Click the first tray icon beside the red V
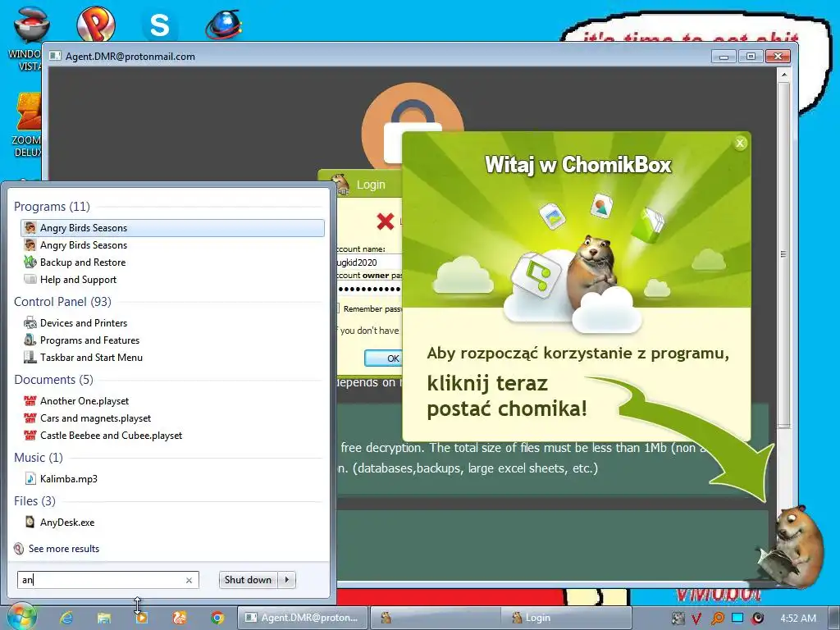The image size is (840, 630). (678, 619)
